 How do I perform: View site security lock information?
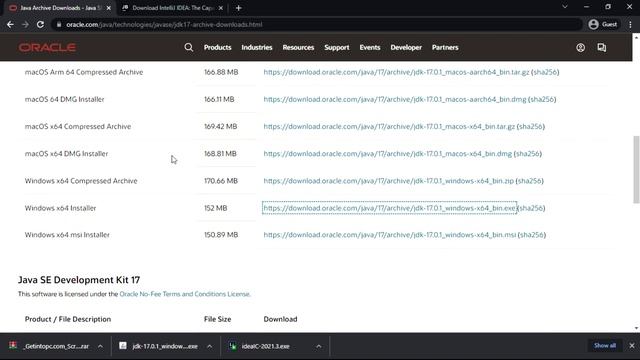tap(59, 24)
